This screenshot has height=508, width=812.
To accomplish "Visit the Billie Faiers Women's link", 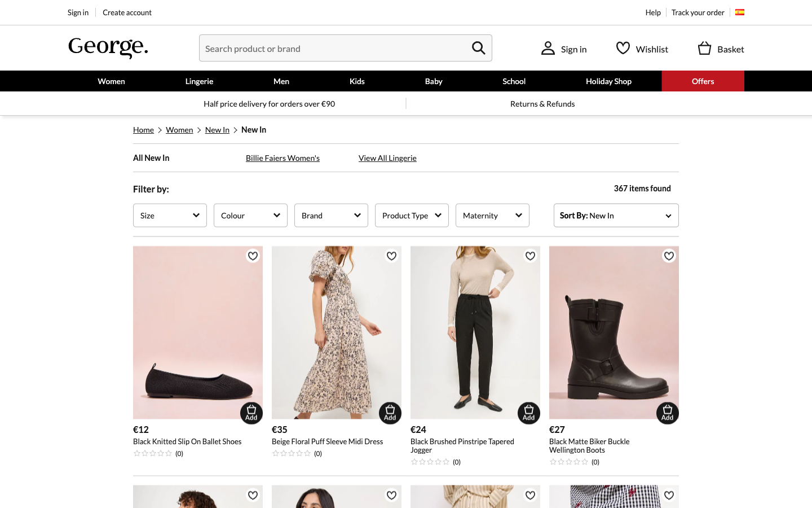I will click(x=283, y=158).
